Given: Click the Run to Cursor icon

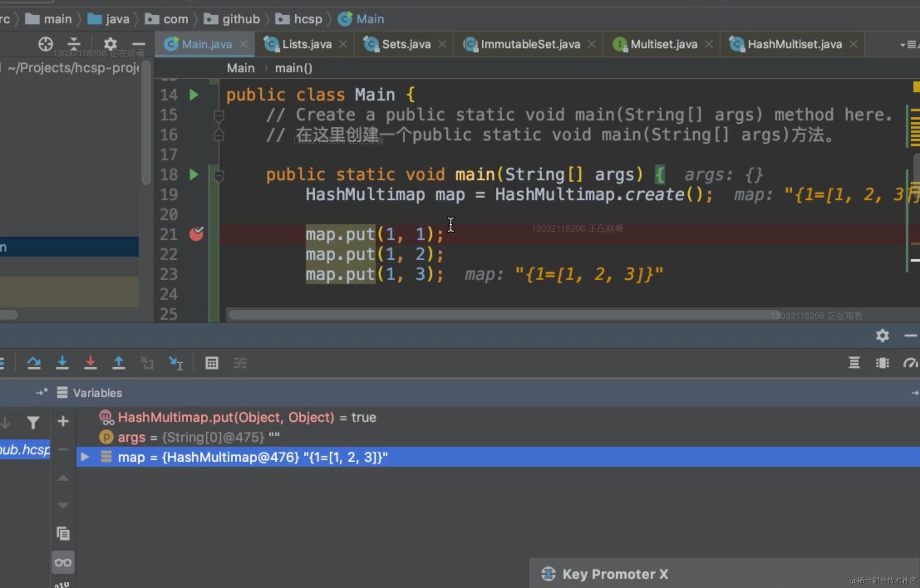Looking at the screenshot, I should pos(175,363).
